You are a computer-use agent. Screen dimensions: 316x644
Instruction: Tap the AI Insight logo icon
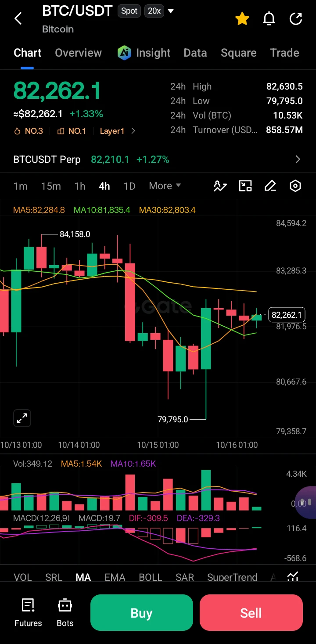[124, 53]
